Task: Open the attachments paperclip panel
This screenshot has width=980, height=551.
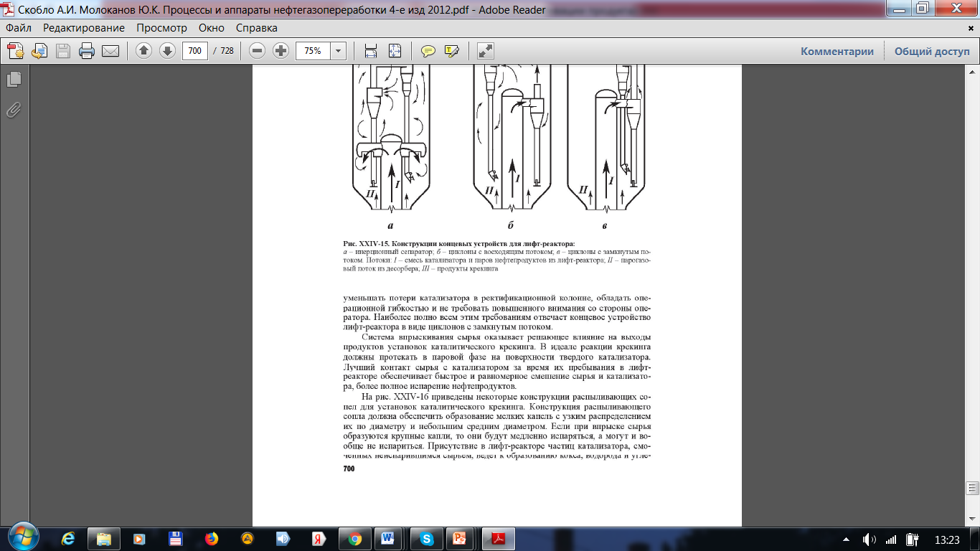Action: pos(14,110)
